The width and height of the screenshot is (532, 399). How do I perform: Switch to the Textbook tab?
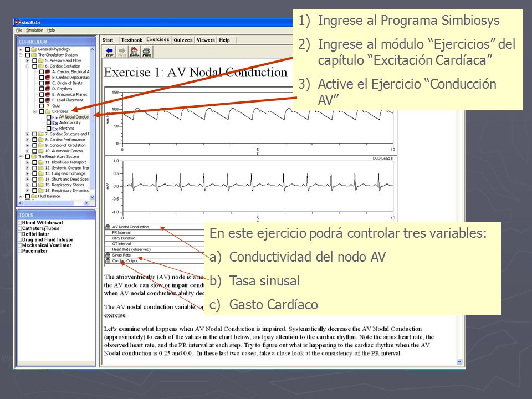(x=132, y=40)
